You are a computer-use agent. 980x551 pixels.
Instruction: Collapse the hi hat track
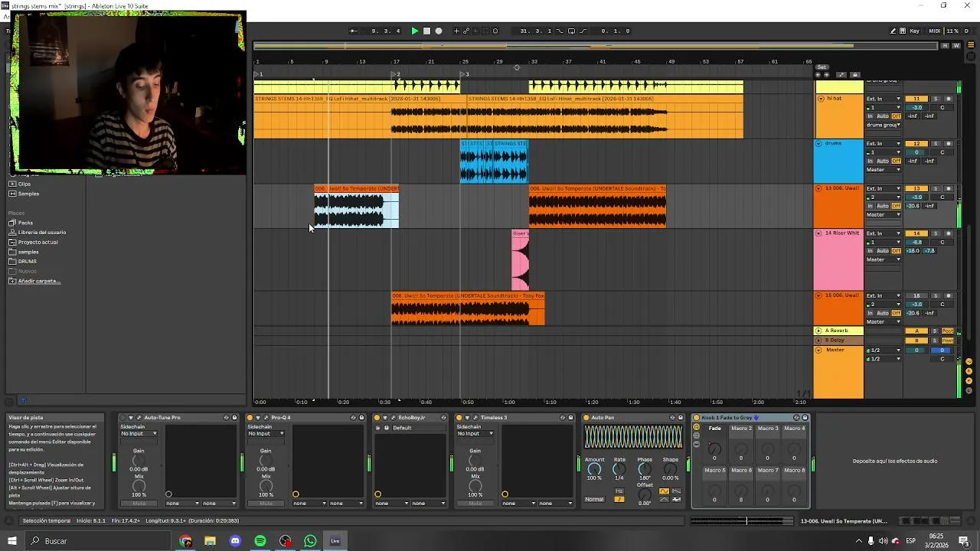click(x=820, y=99)
